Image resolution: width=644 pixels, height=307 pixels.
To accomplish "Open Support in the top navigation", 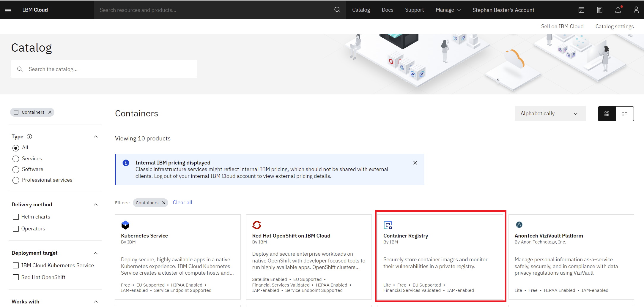I will pyautogui.click(x=414, y=10).
